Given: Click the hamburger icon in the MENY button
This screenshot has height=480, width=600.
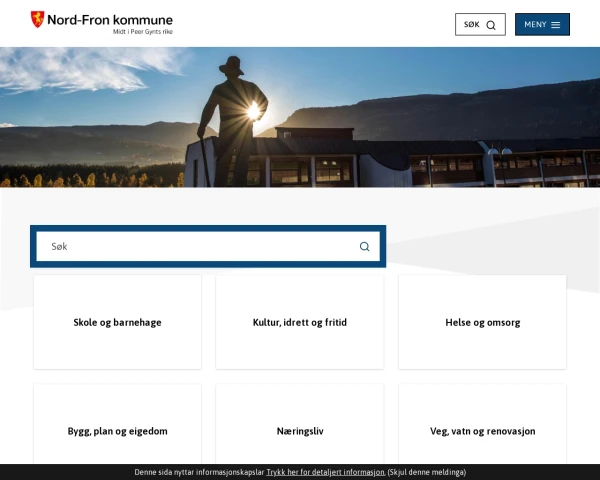Looking at the screenshot, I should pos(556,25).
